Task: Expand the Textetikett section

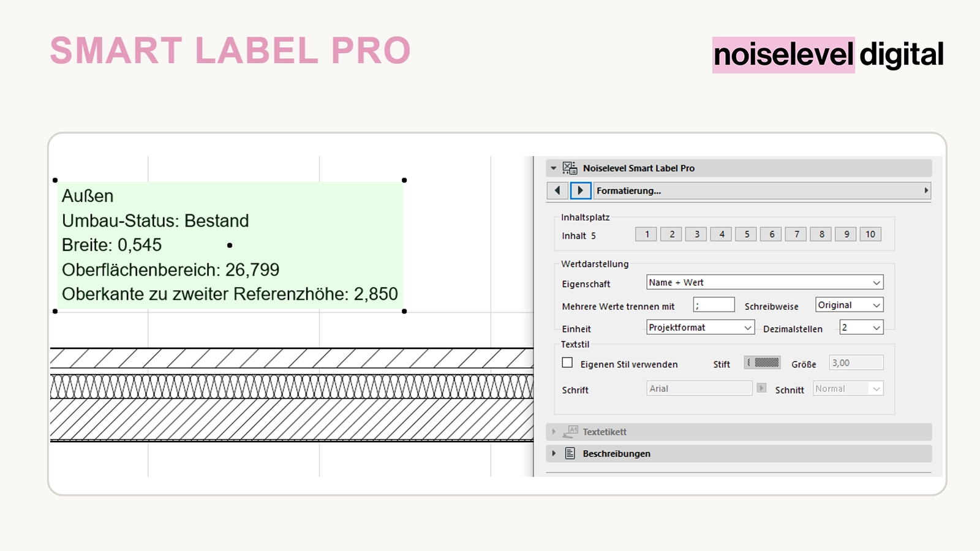Action: pyautogui.click(x=554, y=432)
